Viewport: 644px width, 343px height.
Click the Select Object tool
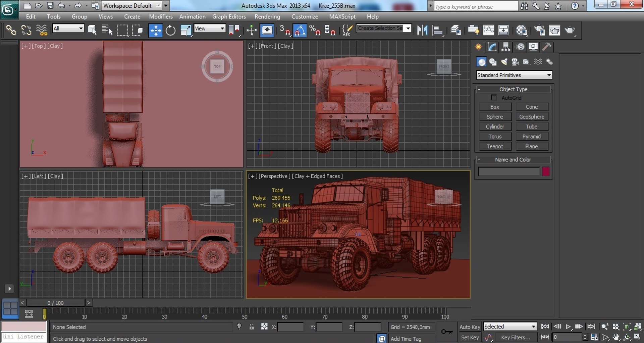(92, 31)
